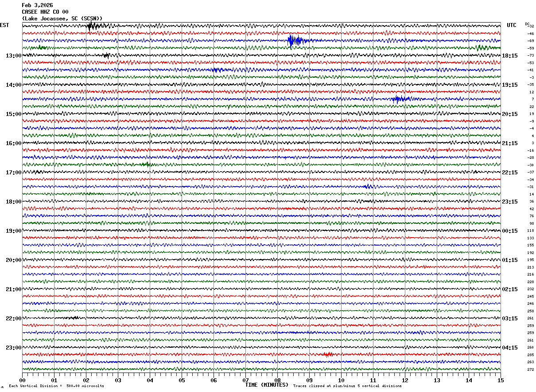Screen dimensions: 536x392
Task: Click the DC offset value '-28'
Action: coord(530,158)
